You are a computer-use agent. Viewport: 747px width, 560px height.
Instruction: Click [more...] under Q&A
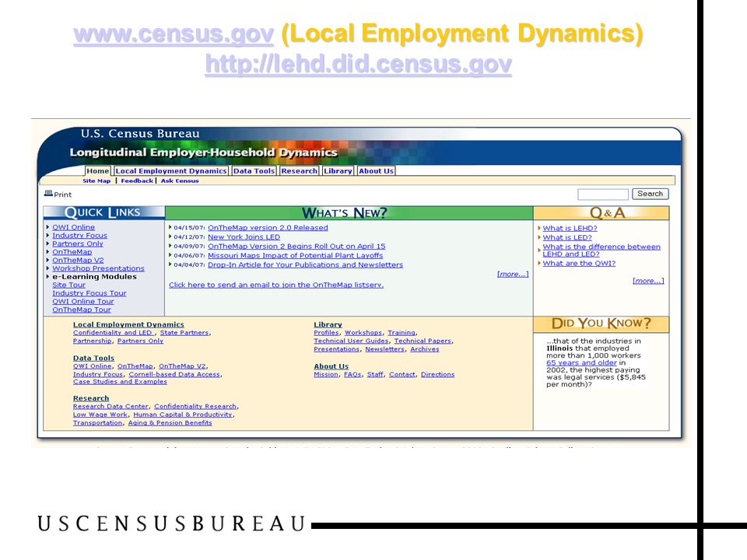[x=648, y=281]
